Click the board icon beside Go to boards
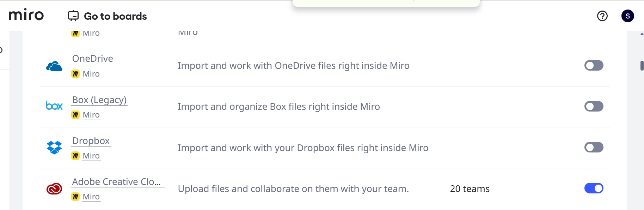The width and height of the screenshot is (644, 210). point(73,16)
